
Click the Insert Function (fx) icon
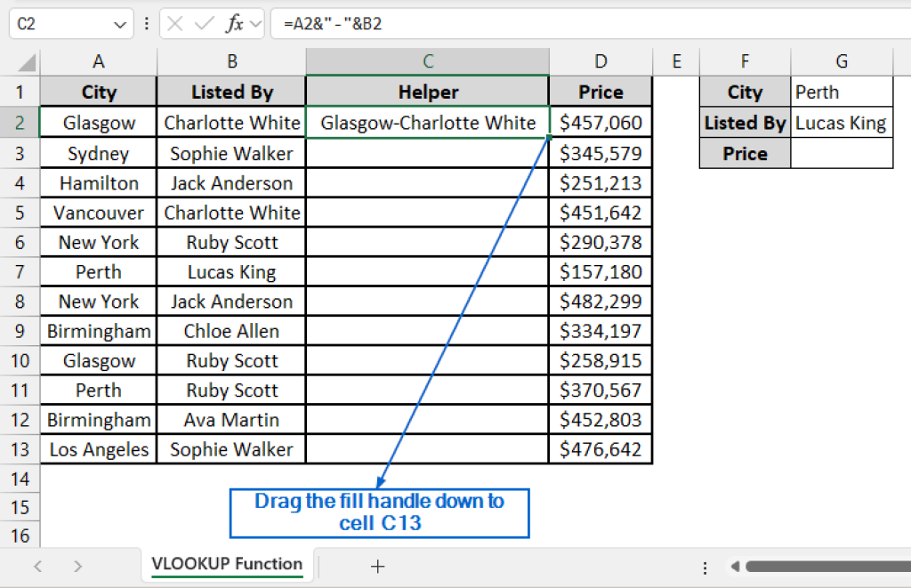point(234,24)
